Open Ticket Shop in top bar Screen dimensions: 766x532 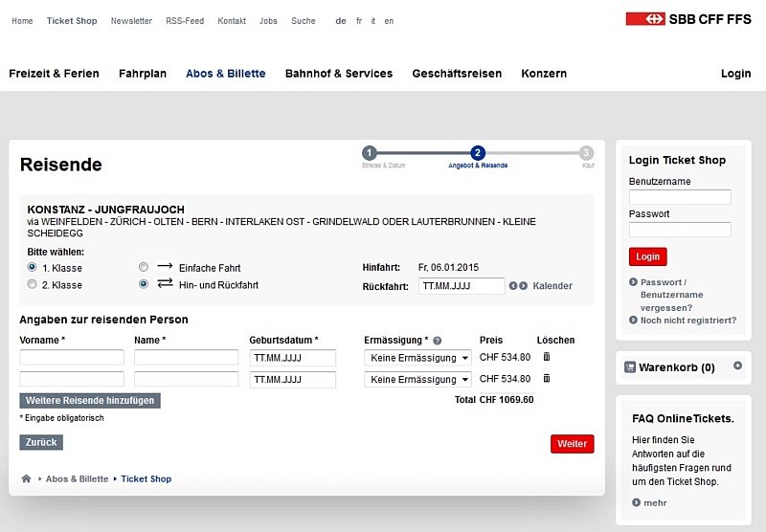pyautogui.click(x=72, y=21)
